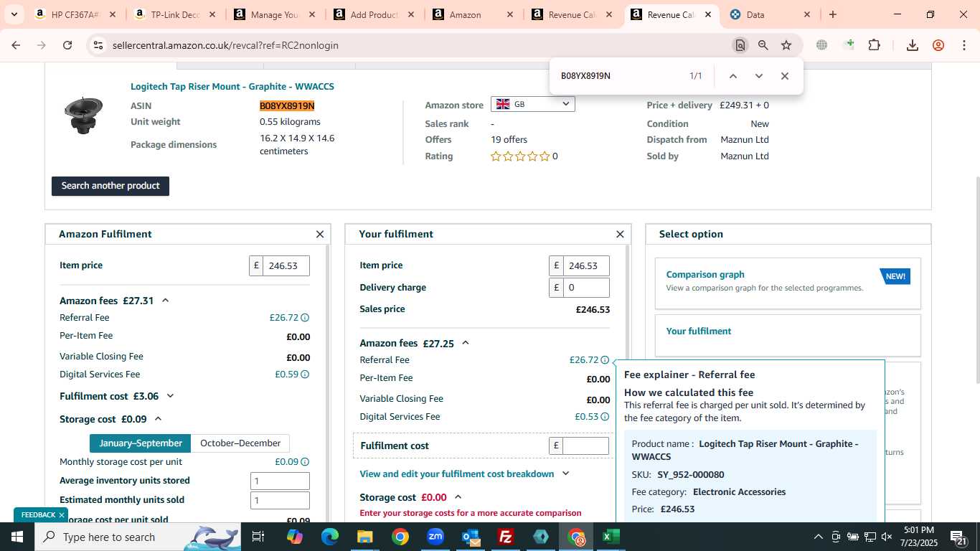The width and height of the screenshot is (980, 551).
Task: Open File Explorer from taskbar
Action: point(365,537)
